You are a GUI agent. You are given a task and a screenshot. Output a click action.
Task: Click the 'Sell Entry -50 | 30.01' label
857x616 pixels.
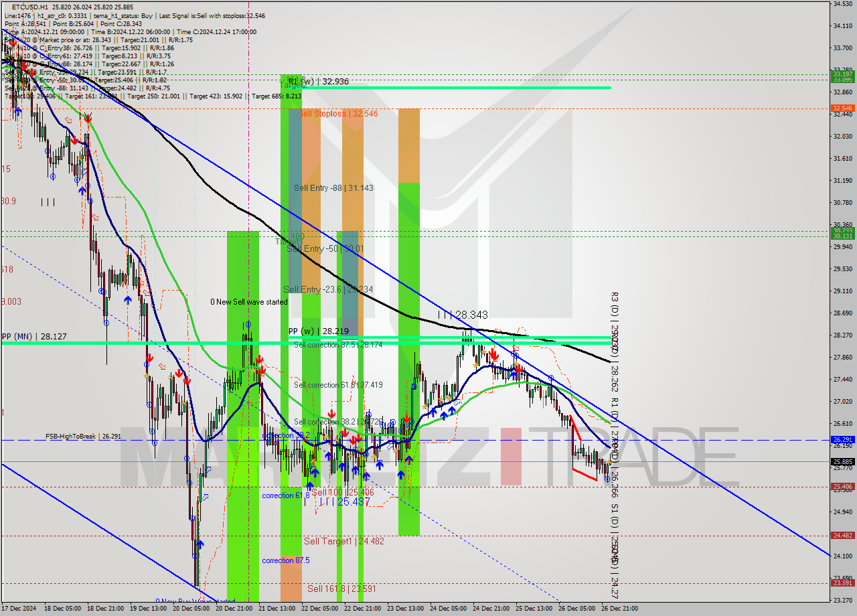(324, 248)
